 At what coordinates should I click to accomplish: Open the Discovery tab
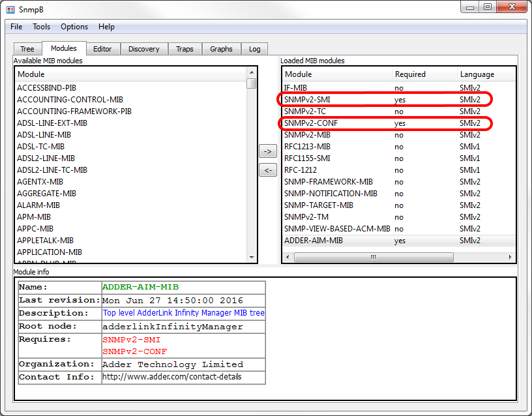144,49
